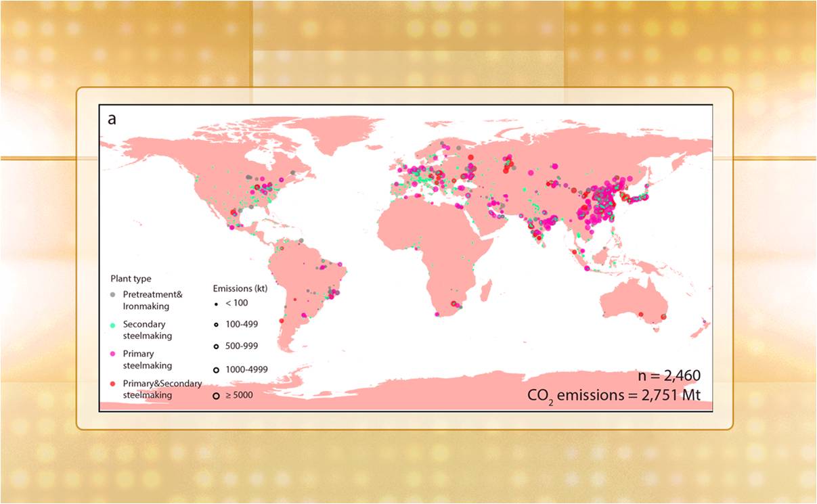The image size is (817, 504).
Task: Click the gray Pretreatment&Ironmaking legend dot
Action: [x=114, y=294]
